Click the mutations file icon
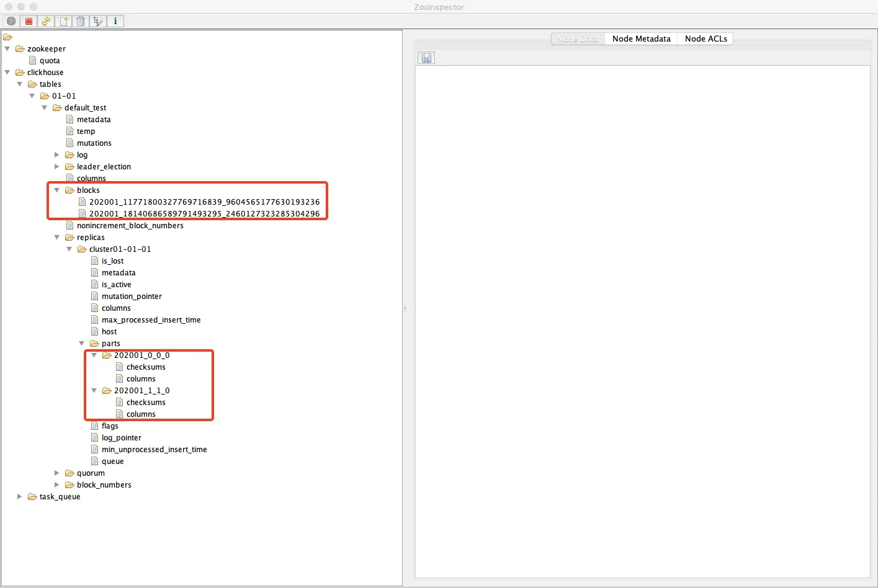 70,143
